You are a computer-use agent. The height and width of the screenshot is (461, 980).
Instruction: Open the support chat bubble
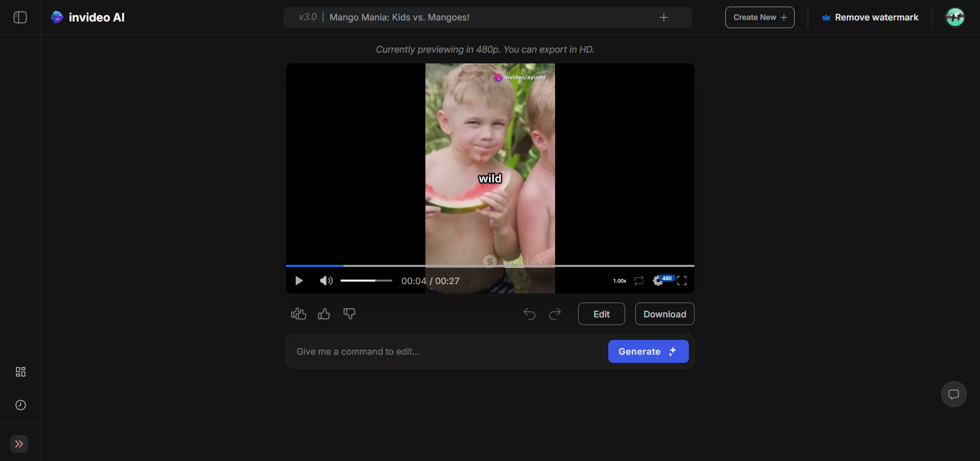point(953,394)
